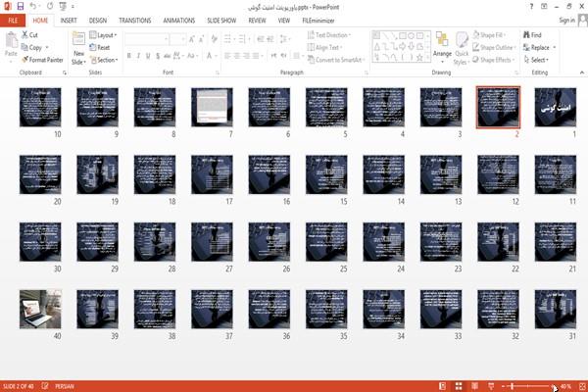Clear all formatting

point(214,39)
